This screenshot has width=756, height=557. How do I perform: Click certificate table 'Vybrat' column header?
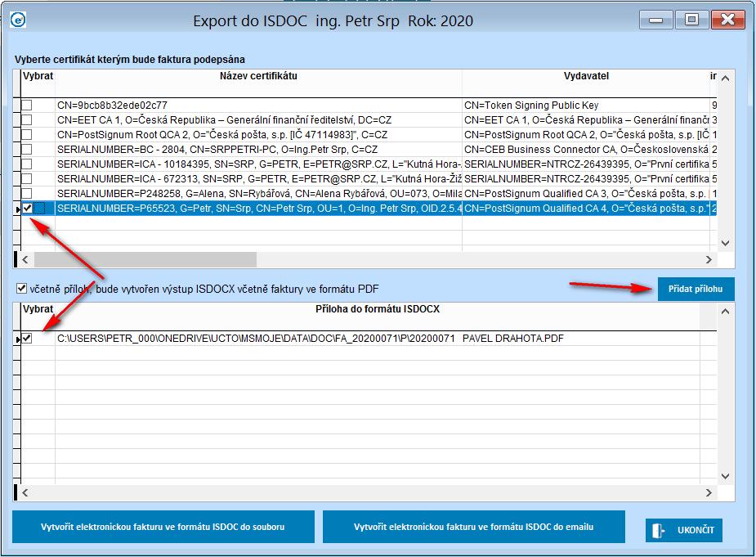(x=38, y=76)
